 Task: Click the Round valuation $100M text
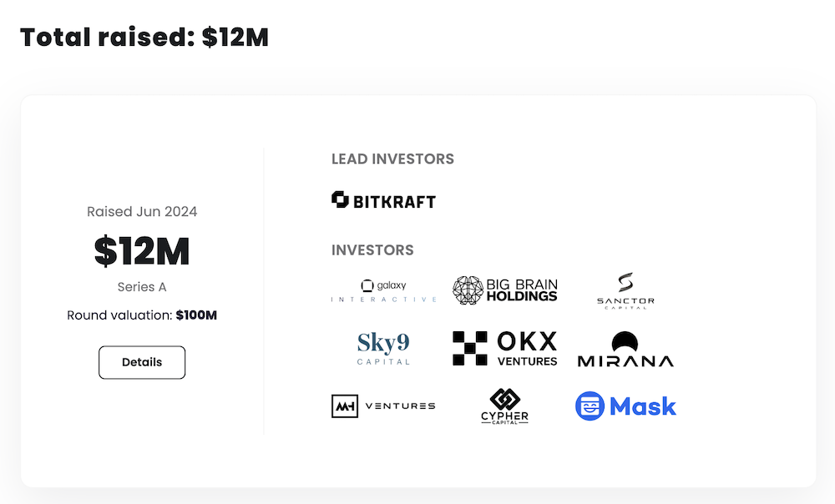[x=142, y=315]
